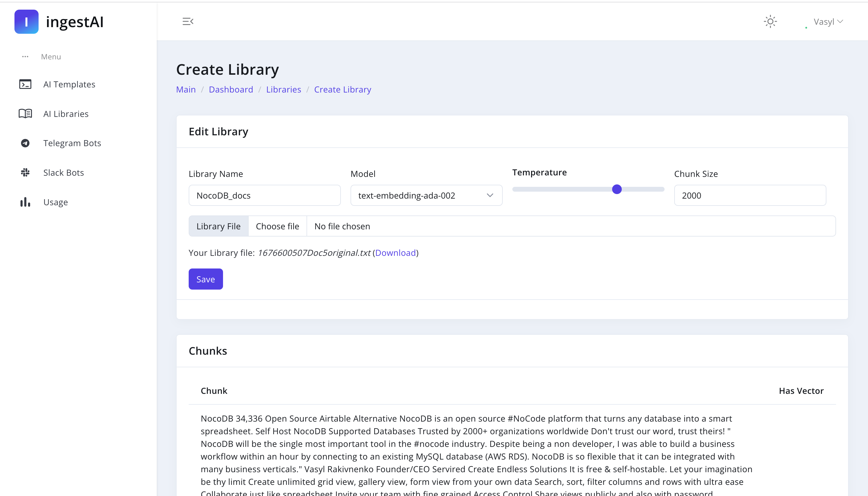Click the AI Templates terminal icon
The height and width of the screenshot is (496, 868).
click(x=25, y=84)
